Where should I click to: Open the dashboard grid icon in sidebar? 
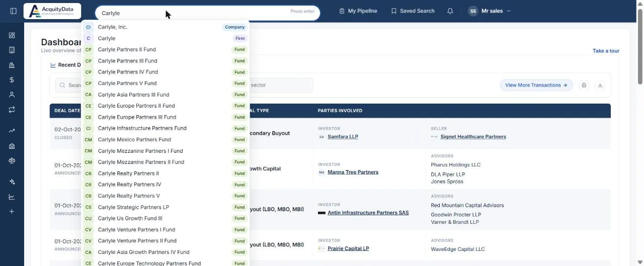(12, 35)
